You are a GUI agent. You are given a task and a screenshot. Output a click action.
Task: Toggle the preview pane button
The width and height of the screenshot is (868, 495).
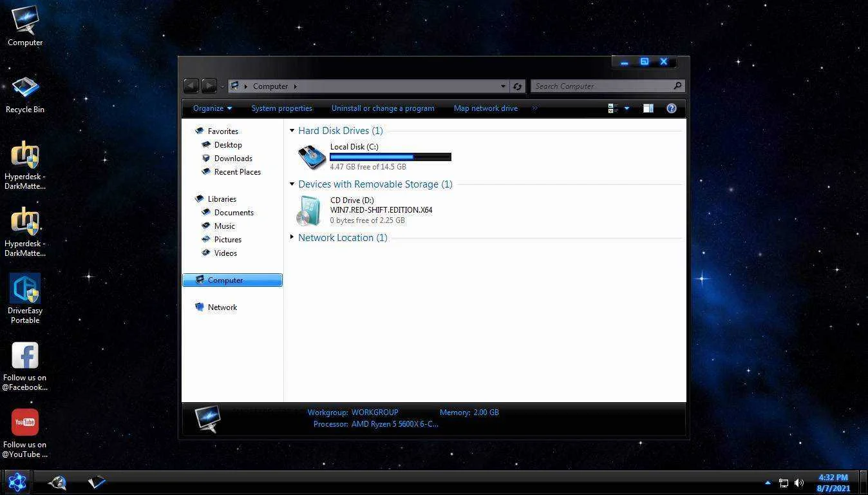click(648, 108)
